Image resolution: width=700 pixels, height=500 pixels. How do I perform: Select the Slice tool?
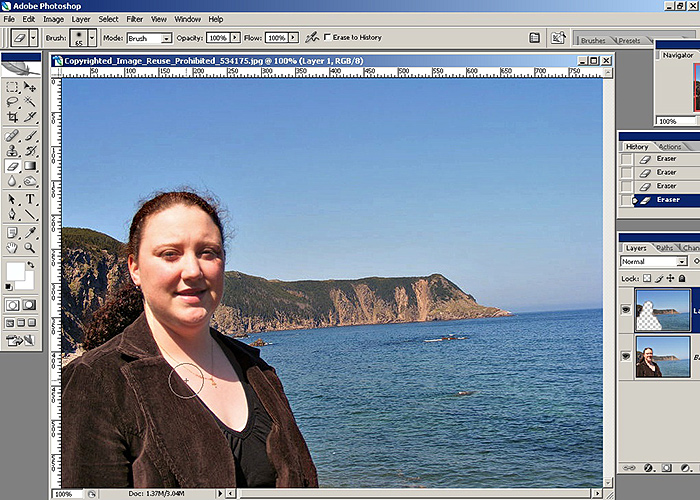pyautogui.click(x=30, y=117)
